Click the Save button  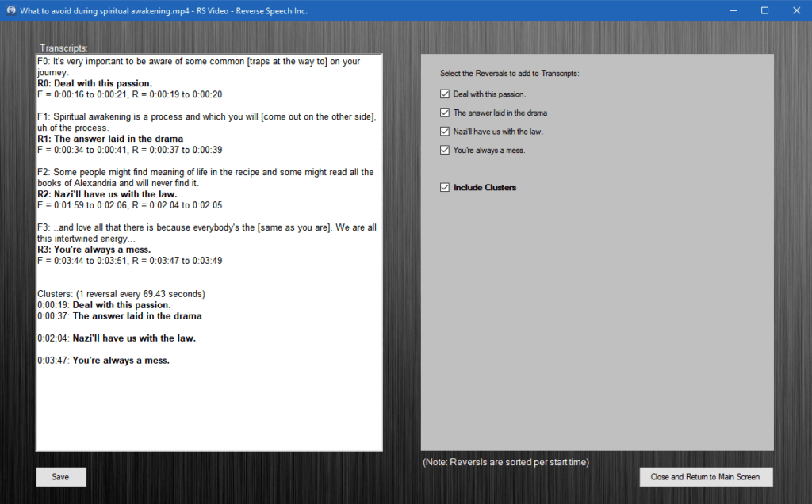60,476
